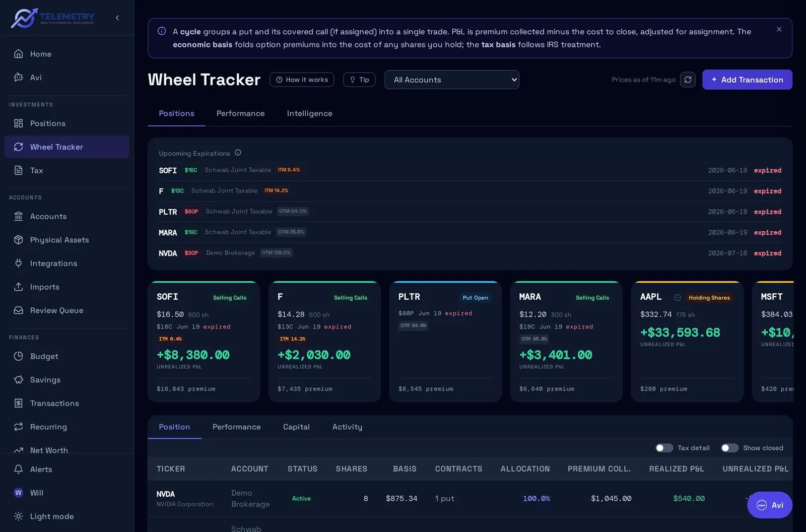
Task: Click Add Transaction button
Action: 747,80
